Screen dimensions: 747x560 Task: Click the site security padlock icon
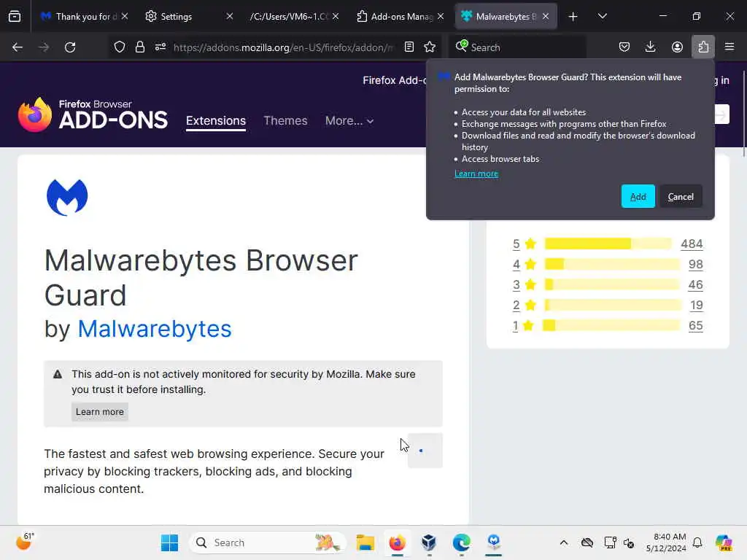(x=139, y=47)
